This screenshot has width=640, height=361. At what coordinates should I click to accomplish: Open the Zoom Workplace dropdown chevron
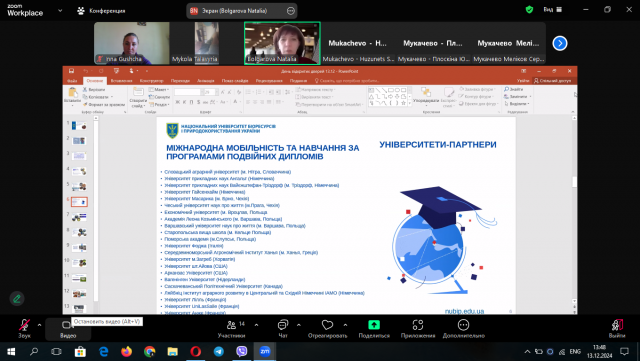pos(60,11)
